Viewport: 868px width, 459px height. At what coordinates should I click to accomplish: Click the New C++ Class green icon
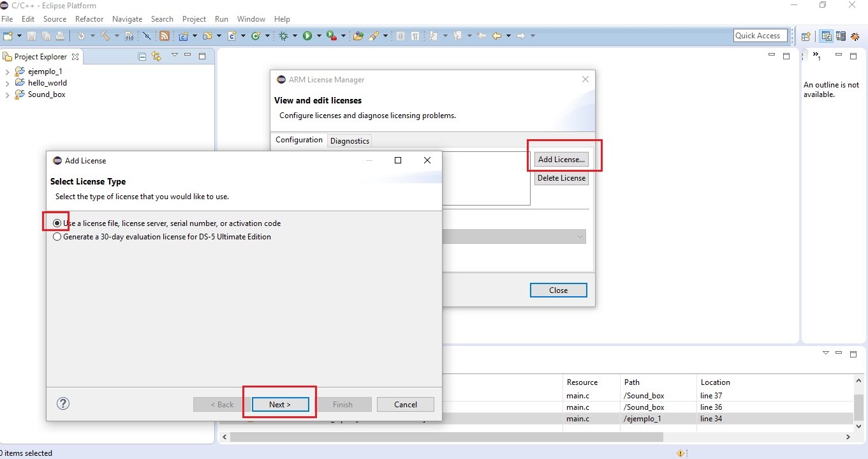(x=256, y=36)
